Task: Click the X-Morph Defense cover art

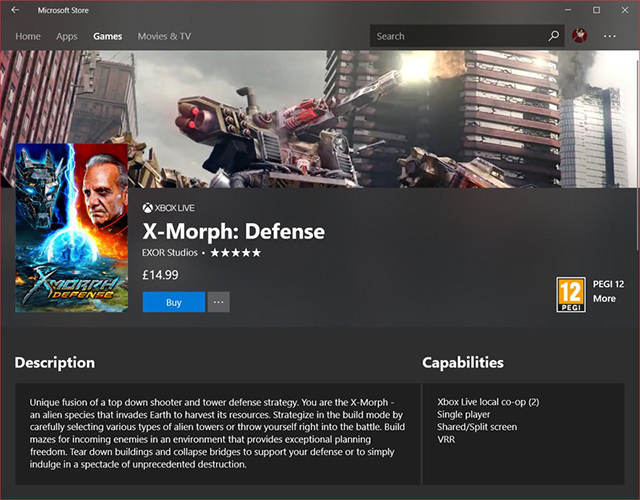Action: [71, 228]
